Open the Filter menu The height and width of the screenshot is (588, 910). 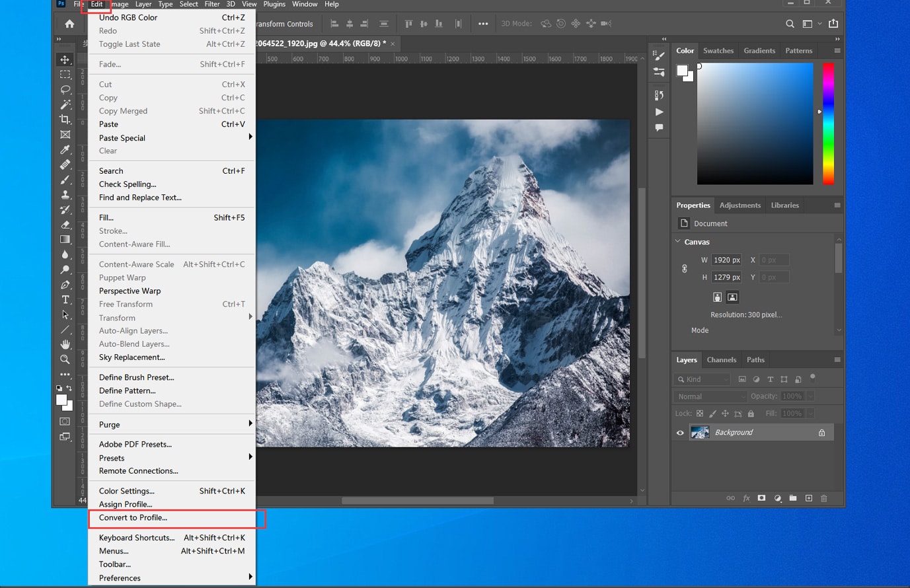point(212,4)
